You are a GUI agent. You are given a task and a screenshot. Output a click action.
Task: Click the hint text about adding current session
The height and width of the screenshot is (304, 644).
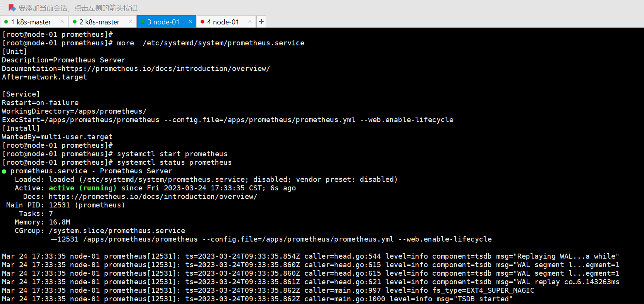point(81,8)
